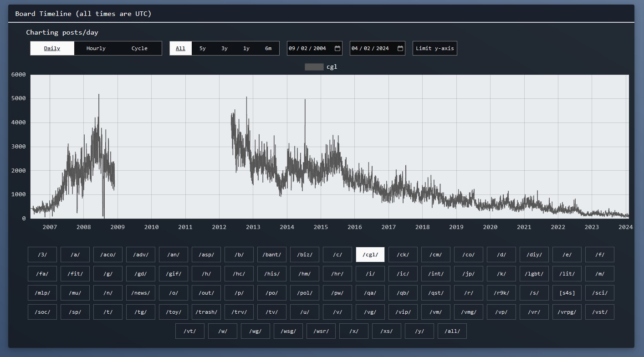The image size is (644, 357).
Task: Select the /aco/ board
Action: [108, 255]
